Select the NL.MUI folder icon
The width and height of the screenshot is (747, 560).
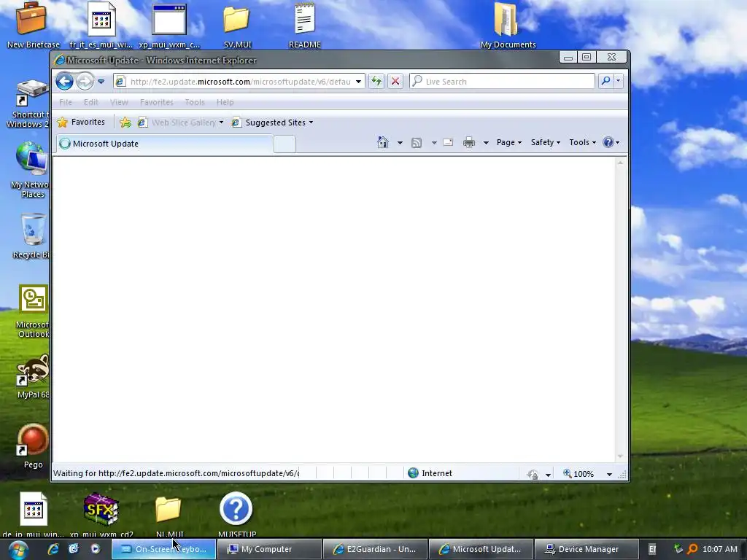pyautogui.click(x=169, y=516)
